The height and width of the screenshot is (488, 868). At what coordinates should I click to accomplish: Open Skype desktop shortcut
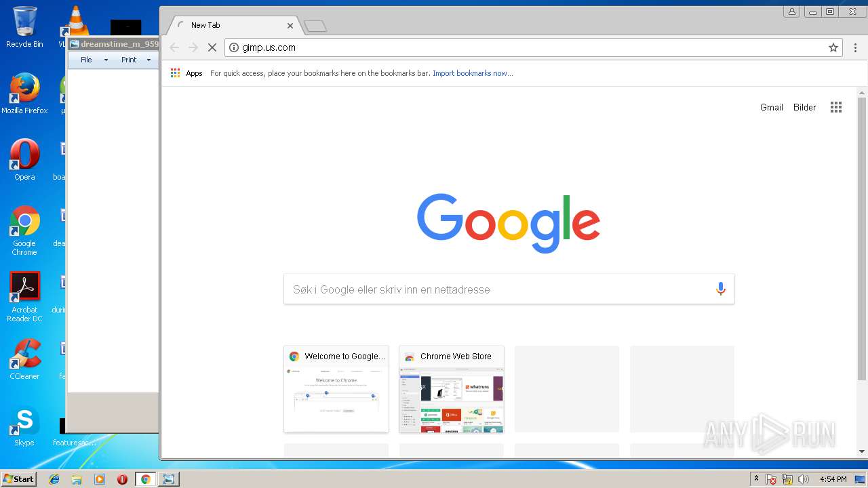(x=24, y=427)
